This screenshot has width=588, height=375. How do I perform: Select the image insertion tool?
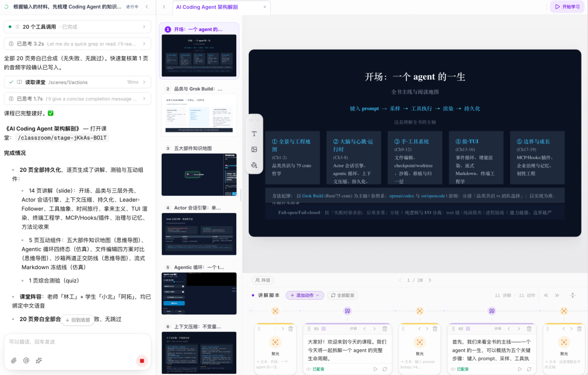254,149
